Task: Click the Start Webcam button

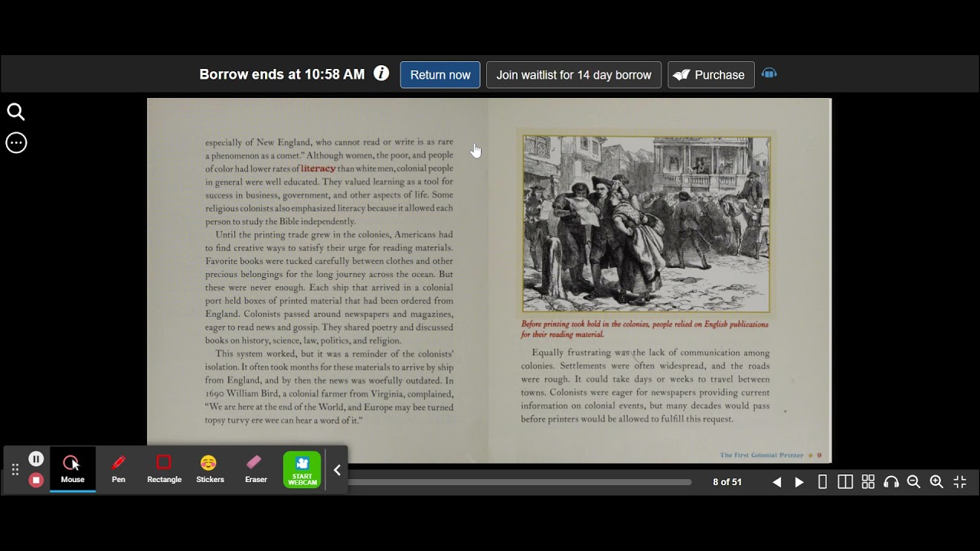Action: [302, 470]
